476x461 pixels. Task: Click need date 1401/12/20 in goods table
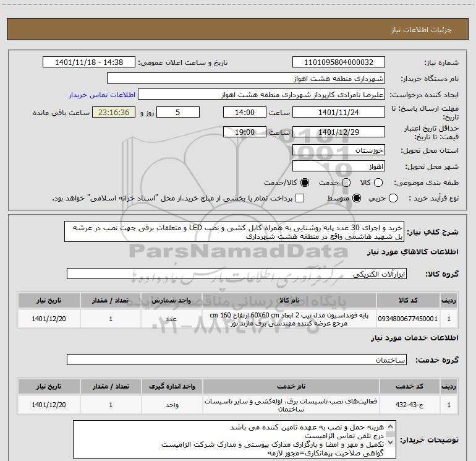tap(49, 319)
